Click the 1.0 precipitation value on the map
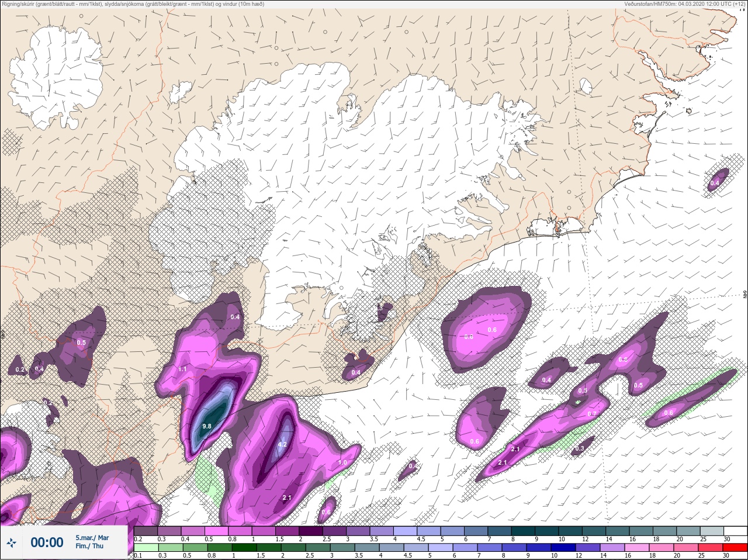This screenshot has width=748, height=560. click(343, 462)
